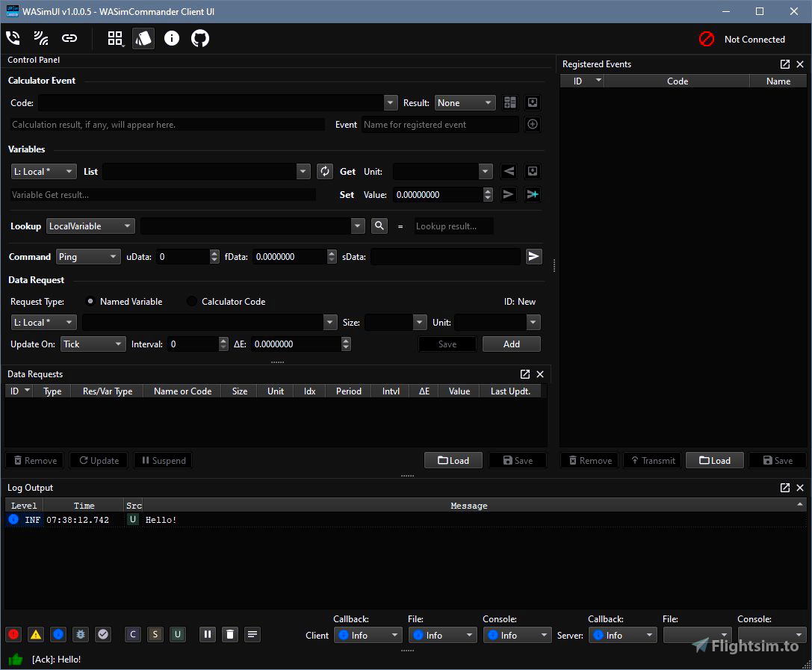
Task: Sort Data Requests by Last Updt. column
Action: point(510,391)
